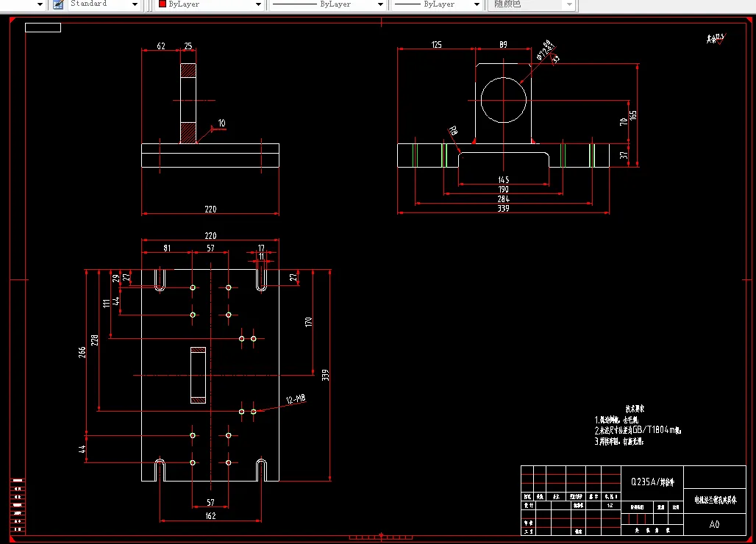Select the 17 slot dimension
756x544 pixels.
(x=261, y=248)
